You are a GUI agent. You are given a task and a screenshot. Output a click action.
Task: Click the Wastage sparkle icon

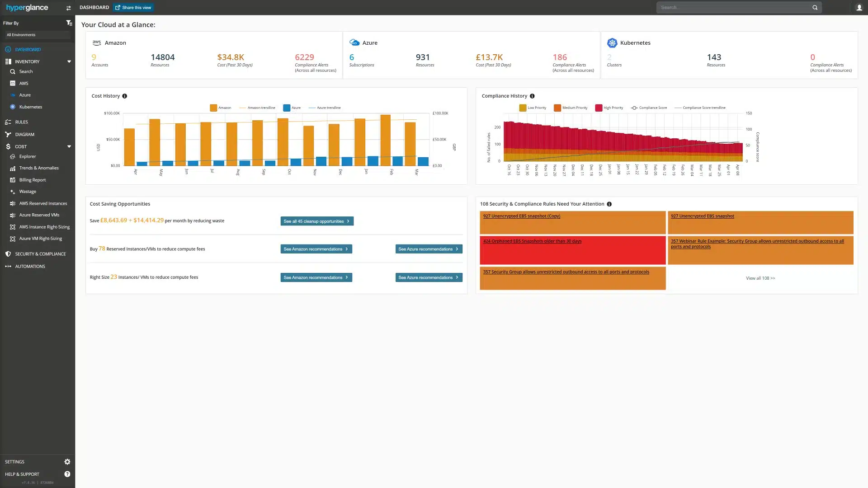[x=13, y=192]
